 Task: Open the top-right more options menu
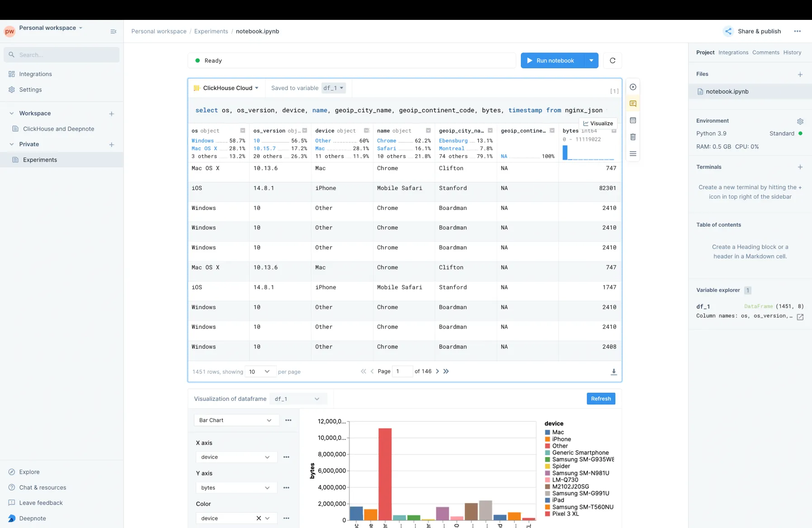pyautogui.click(x=797, y=31)
